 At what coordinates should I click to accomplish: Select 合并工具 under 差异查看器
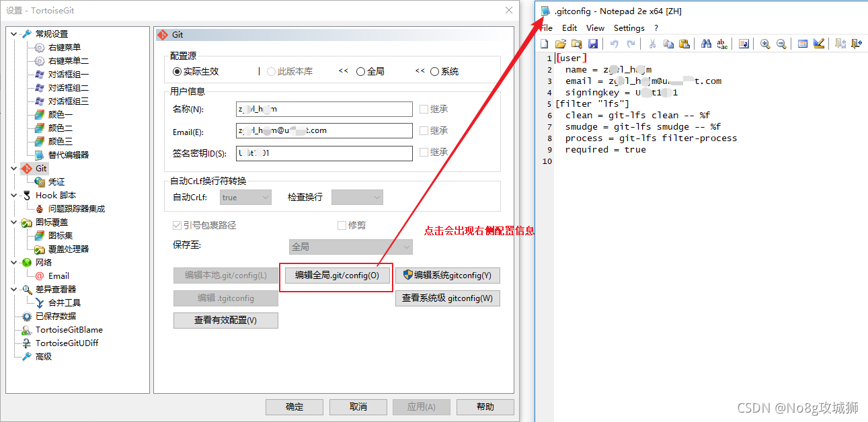(65, 302)
